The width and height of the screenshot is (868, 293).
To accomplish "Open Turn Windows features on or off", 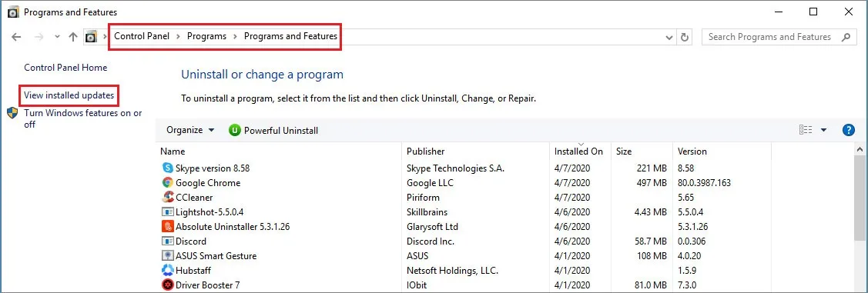I will pyautogui.click(x=83, y=119).
